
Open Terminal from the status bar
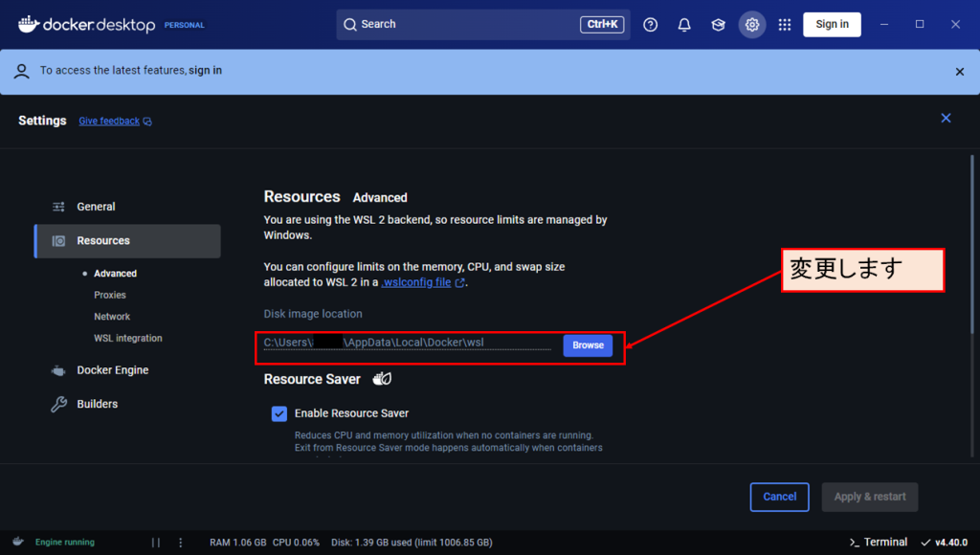(x=879, y=543)
